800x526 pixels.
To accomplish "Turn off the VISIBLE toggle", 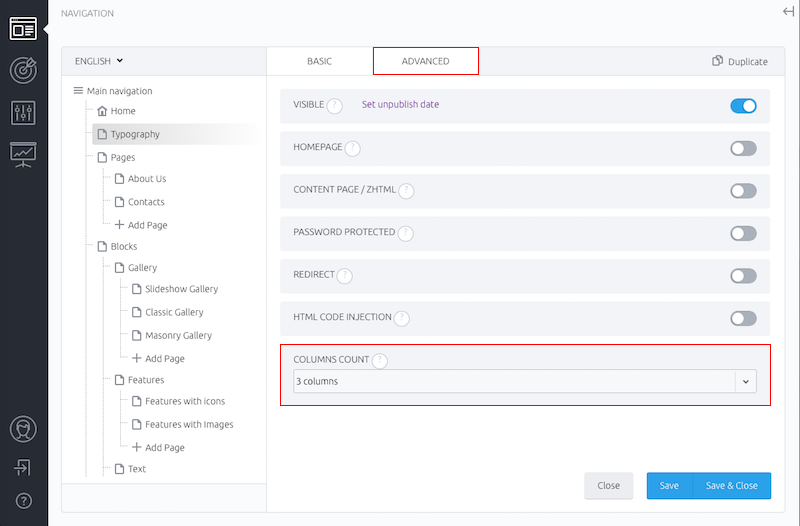I will [743, 106].
